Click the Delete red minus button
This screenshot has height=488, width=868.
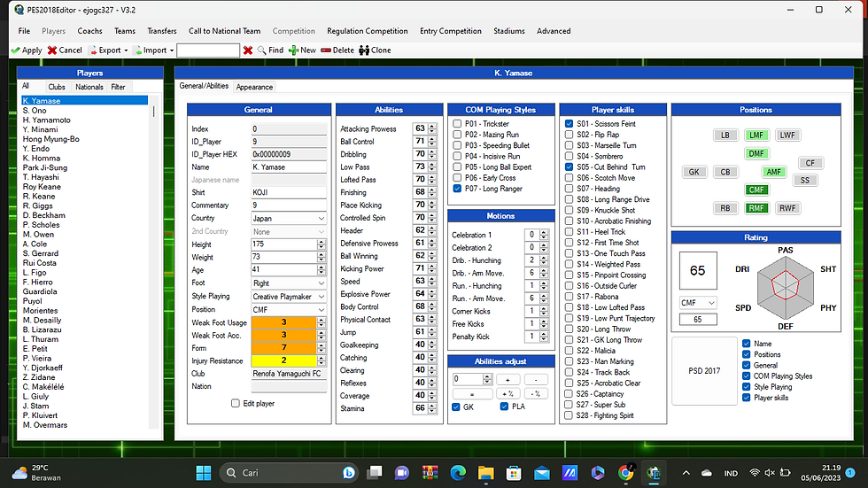coord(337,50)
